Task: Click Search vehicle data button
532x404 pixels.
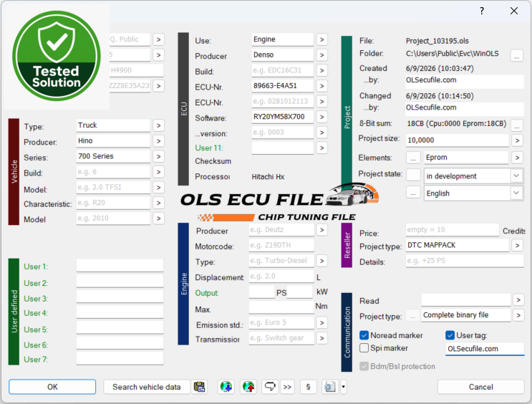Action: click(x=146, y=387)
